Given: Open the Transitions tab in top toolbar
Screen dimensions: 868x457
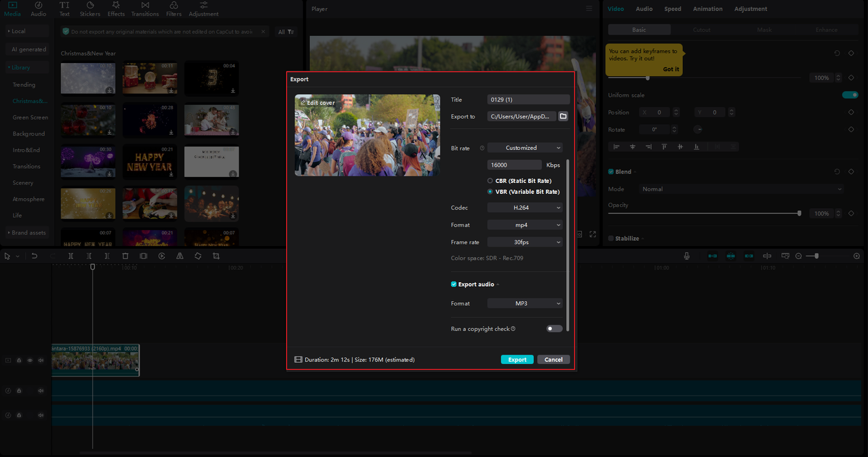Looking at the screenshot, I should pos(145,9).
